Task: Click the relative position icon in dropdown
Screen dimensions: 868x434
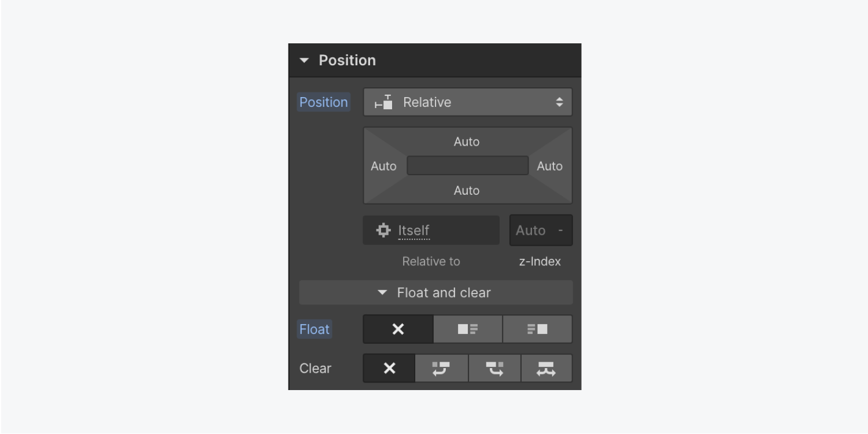Action: tap(383, 102)
